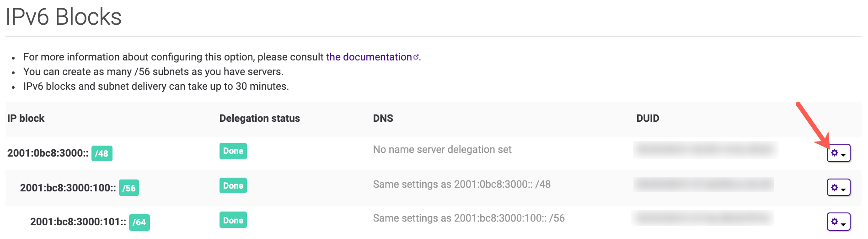
Task: Select the 2001:bc8:3000:101:: subnet address
Action: [x=78, y=222]
